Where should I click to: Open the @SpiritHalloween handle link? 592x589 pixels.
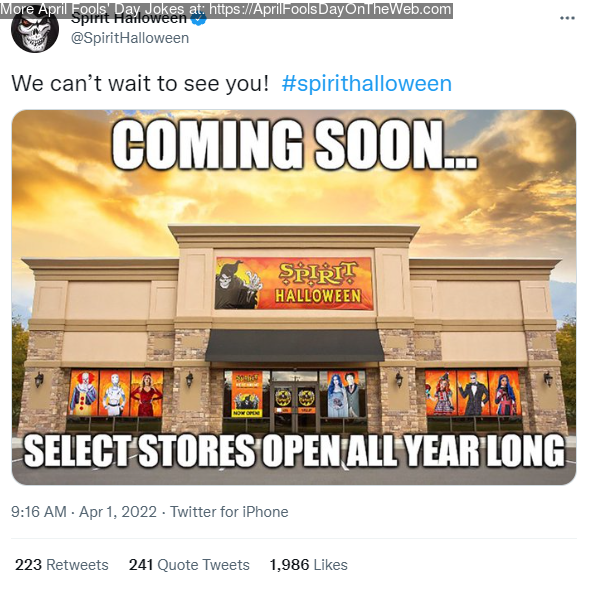tap(130, 38)
